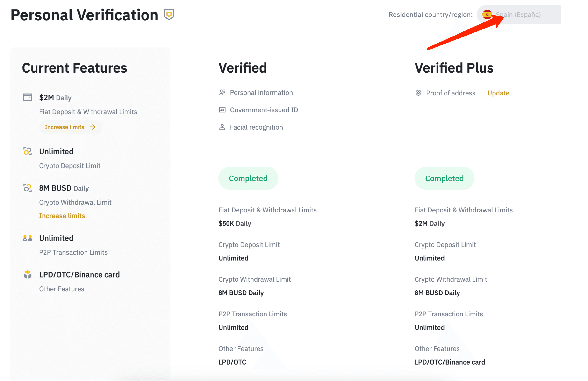Viewport: 588px width, 381px height.
Task: Click the P2P two-person icon
Action: tap(28, 238)
